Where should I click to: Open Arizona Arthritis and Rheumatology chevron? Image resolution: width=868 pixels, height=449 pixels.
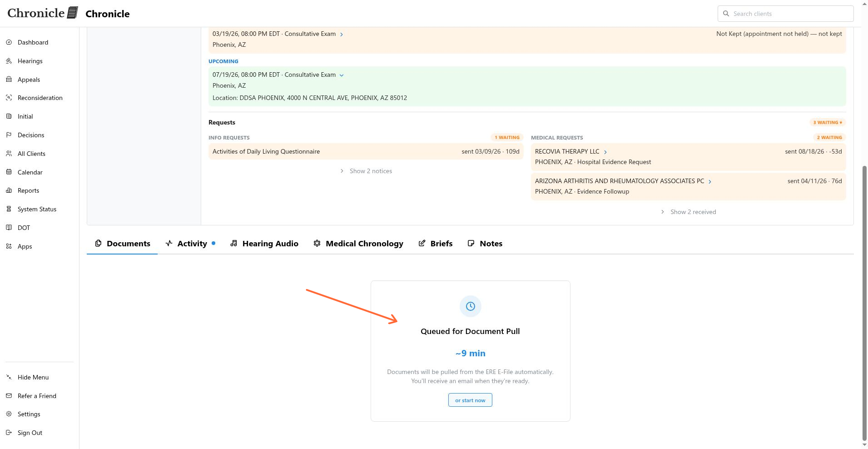(x=710, y=181)
